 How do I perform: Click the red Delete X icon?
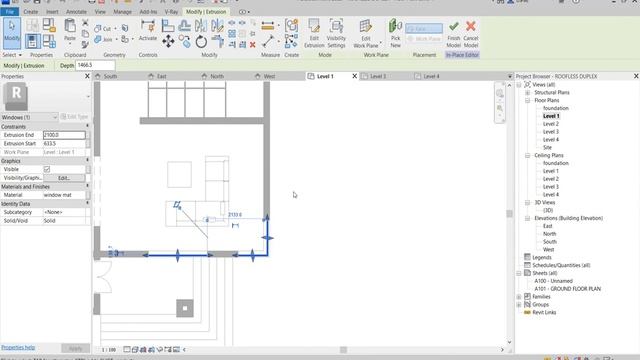pyautogui.click(x=253, y=44)
